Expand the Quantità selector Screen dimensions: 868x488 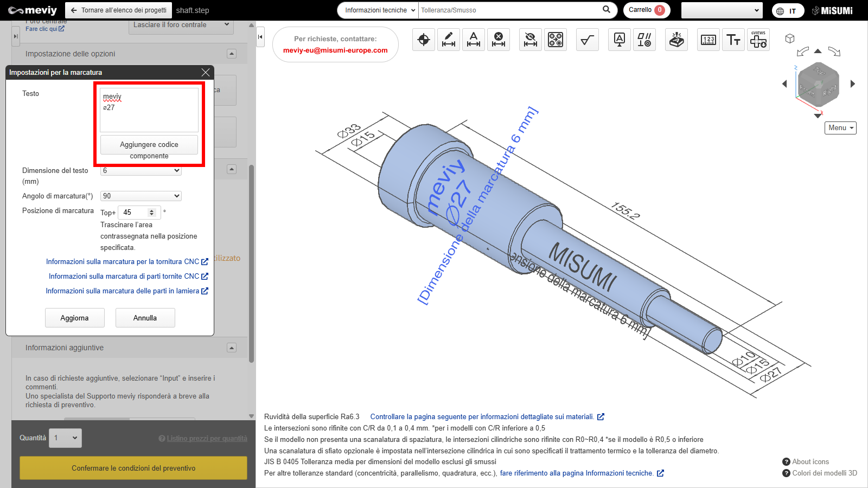pos(66,438)
